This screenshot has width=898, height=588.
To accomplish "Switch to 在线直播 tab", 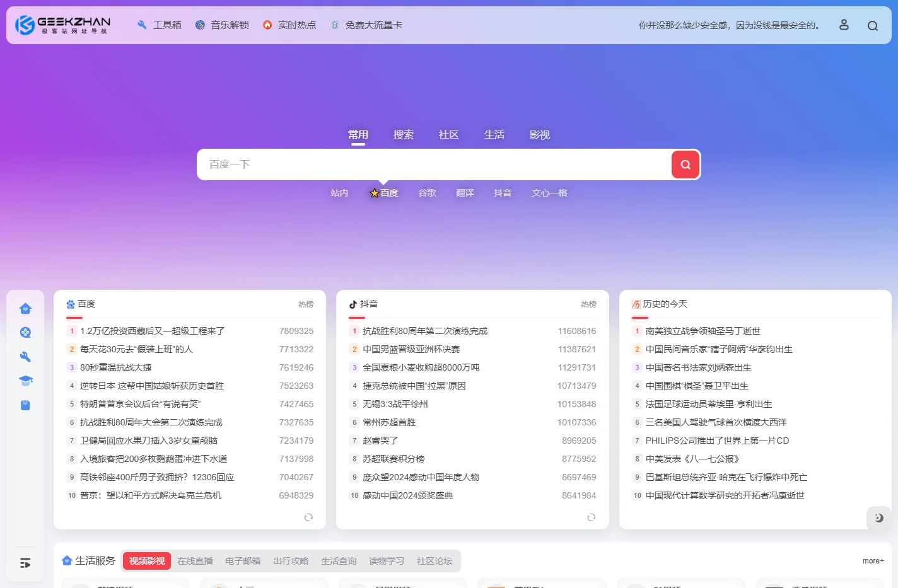I will point(195,561).
